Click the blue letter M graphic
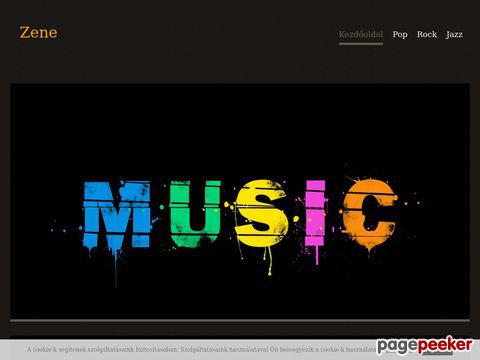This screenshot has width=480, height=360. (x=117, y=214)
